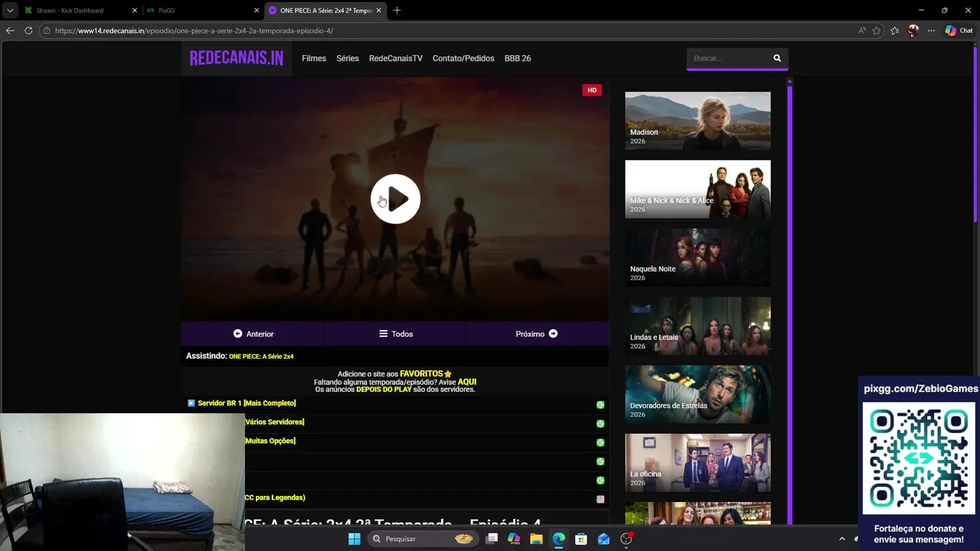Open Copilot Chat button
Viewport: 980px width, 551px height.
click(959, 31)
